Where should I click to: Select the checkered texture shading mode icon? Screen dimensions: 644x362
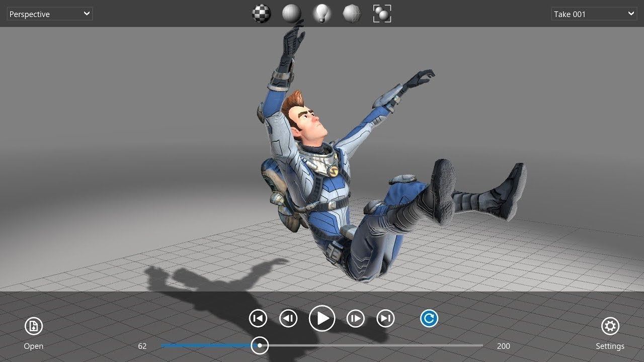point(262,14)
